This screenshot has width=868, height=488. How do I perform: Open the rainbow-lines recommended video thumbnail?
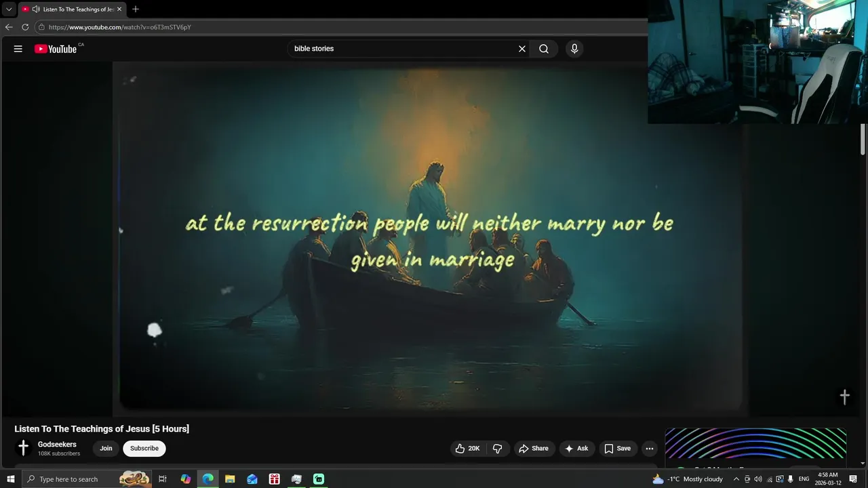coord(755,444)
